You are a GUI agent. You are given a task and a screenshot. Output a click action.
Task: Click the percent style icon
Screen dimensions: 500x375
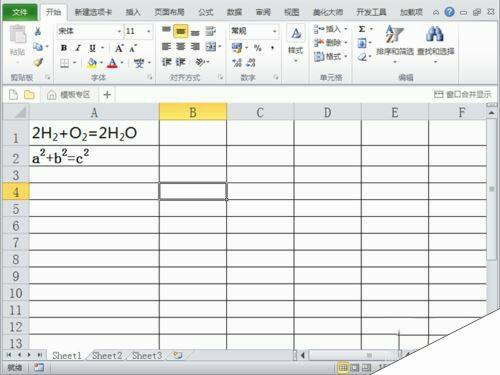point(258,48)
